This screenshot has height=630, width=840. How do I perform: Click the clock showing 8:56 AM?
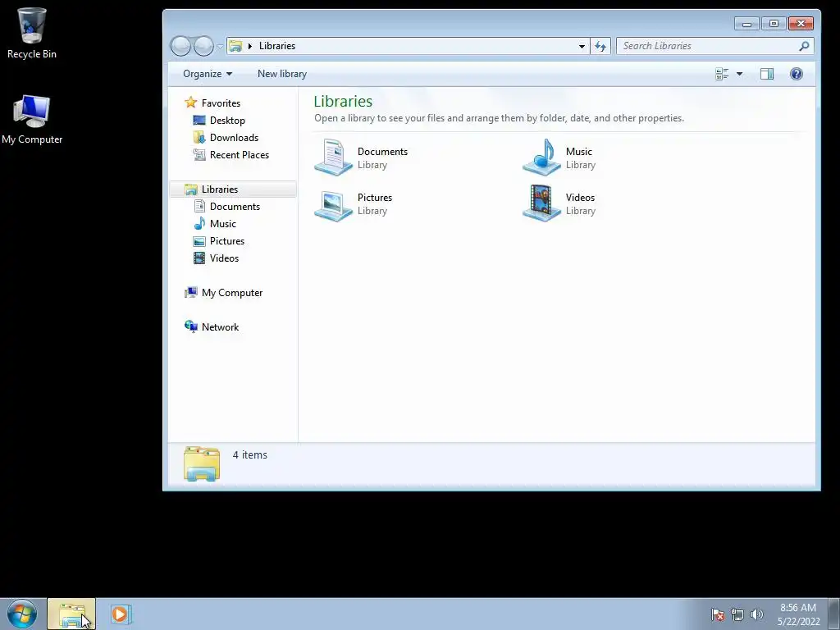pyautogui.click(x=798, y=614)
